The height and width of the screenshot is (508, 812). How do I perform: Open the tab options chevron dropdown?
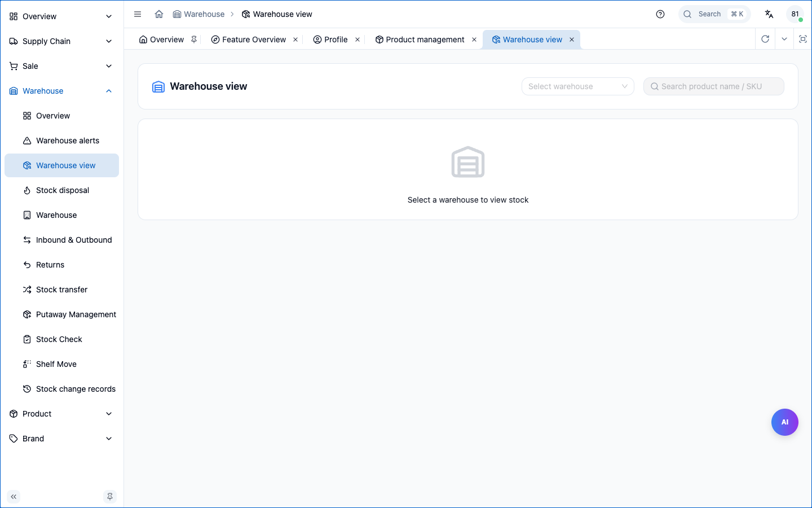tap(784, 39)
